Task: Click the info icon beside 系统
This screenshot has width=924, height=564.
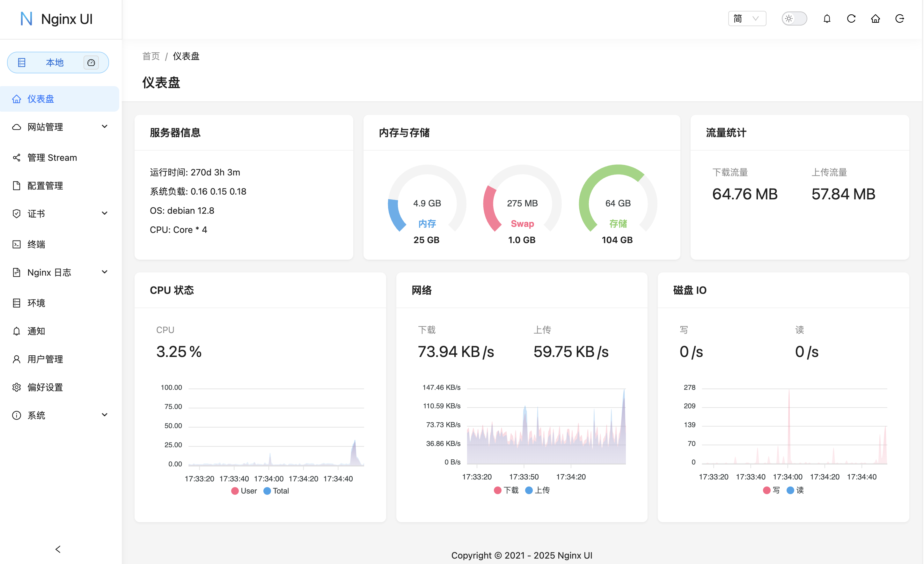Action: (x=17, y=415)
